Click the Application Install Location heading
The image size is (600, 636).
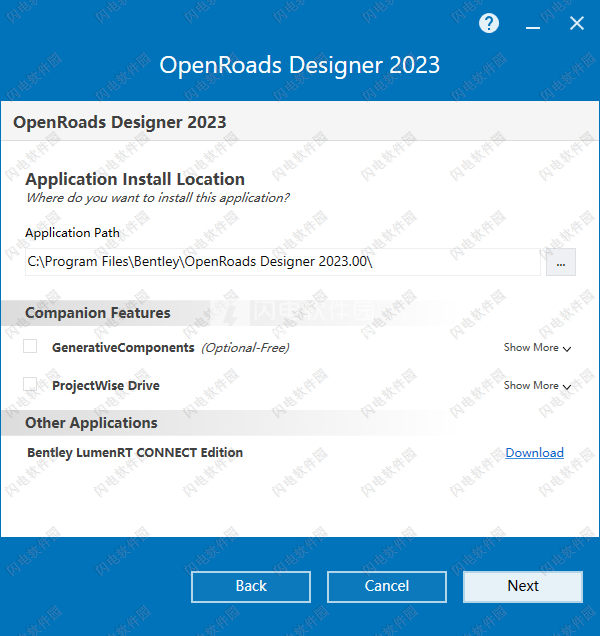tap(135, 179)
